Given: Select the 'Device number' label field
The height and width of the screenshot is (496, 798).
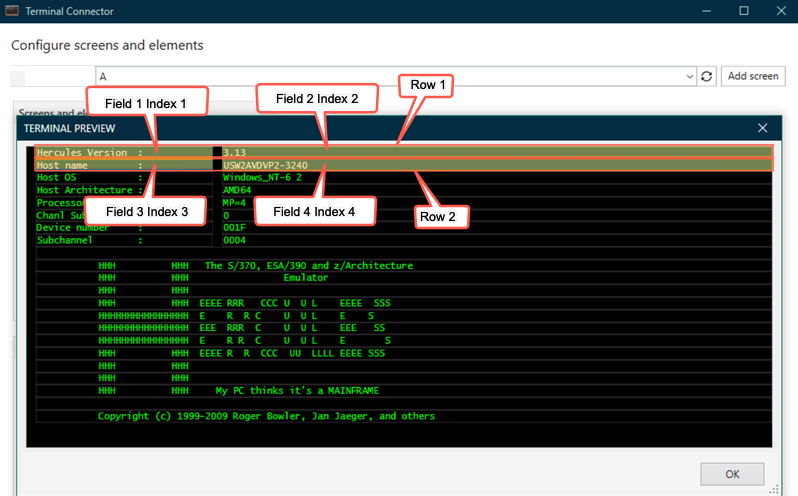Looking at the screenshot, I should coord(124,227).
